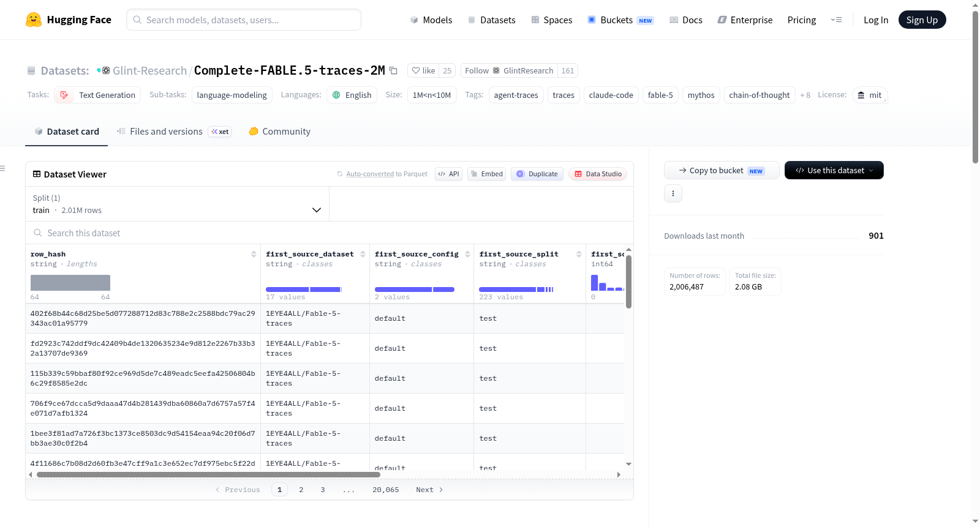This screenshot has width=980, height=527.
Task: Click Next page button
Action: pos(429,490)
